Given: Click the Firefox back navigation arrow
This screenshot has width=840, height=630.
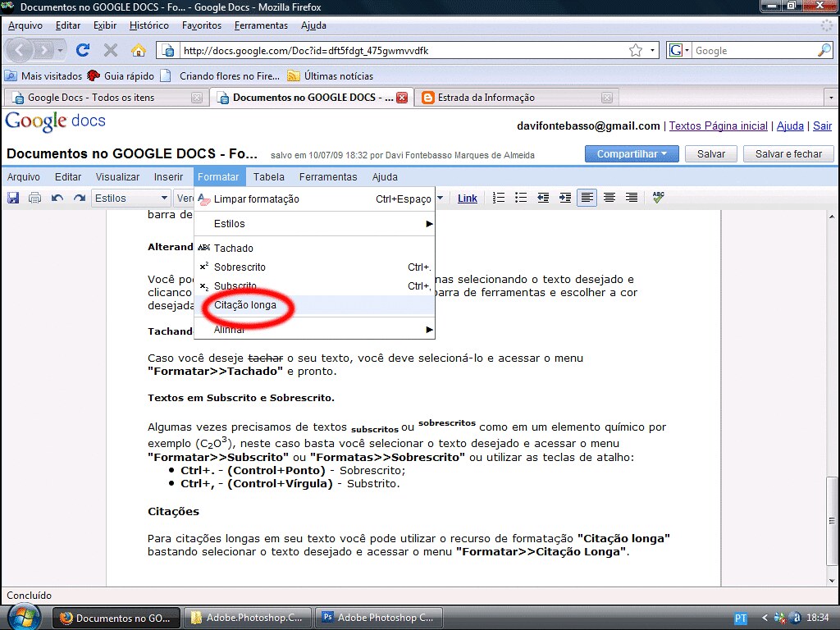Looking at the screenshot, I should tap(20, 50).
